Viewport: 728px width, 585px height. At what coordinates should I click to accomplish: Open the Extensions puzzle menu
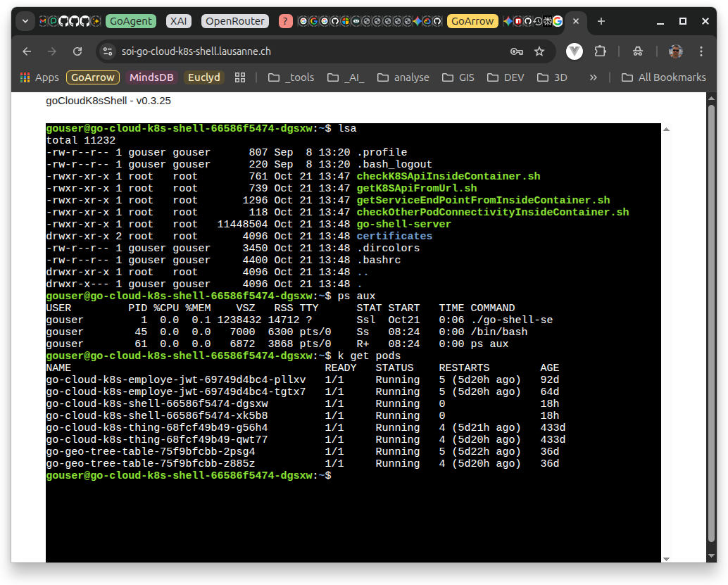coord(601,51)
